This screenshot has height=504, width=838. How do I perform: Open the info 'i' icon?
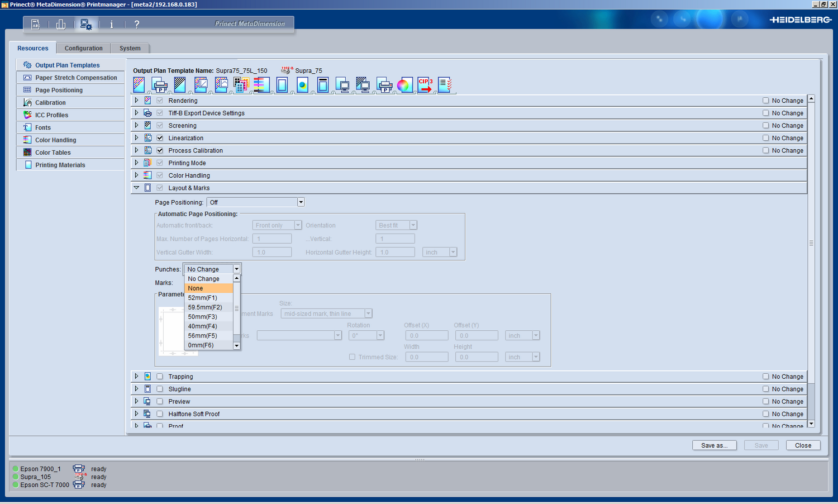pyautogui.click(x=112, y=24)
